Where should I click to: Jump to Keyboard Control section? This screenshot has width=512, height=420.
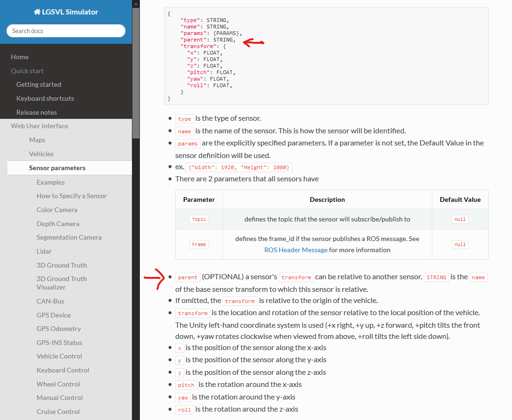62,371
